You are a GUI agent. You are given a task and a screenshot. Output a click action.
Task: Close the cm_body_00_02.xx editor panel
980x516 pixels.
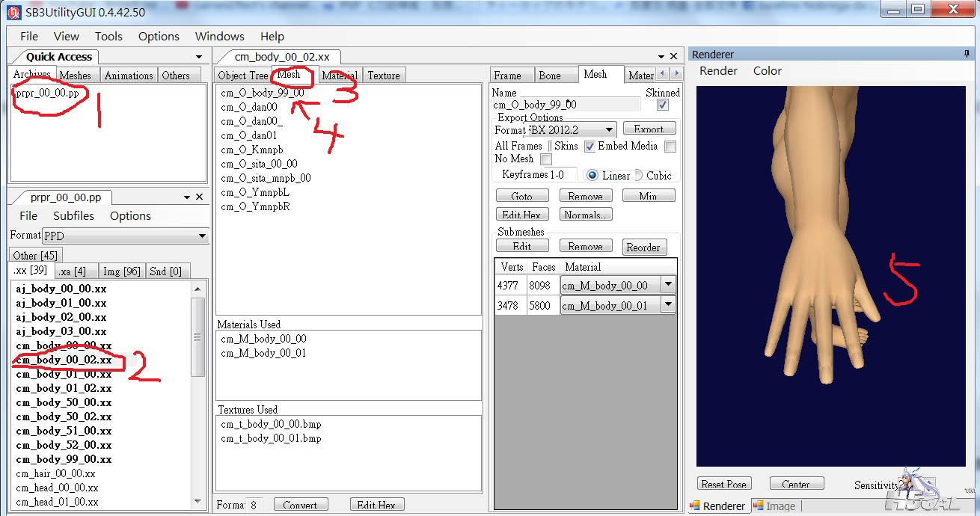click(674, 57)
